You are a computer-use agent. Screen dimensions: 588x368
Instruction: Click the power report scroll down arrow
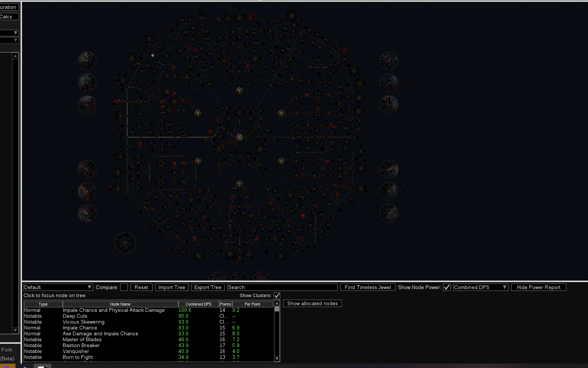[x=277, y=359]
